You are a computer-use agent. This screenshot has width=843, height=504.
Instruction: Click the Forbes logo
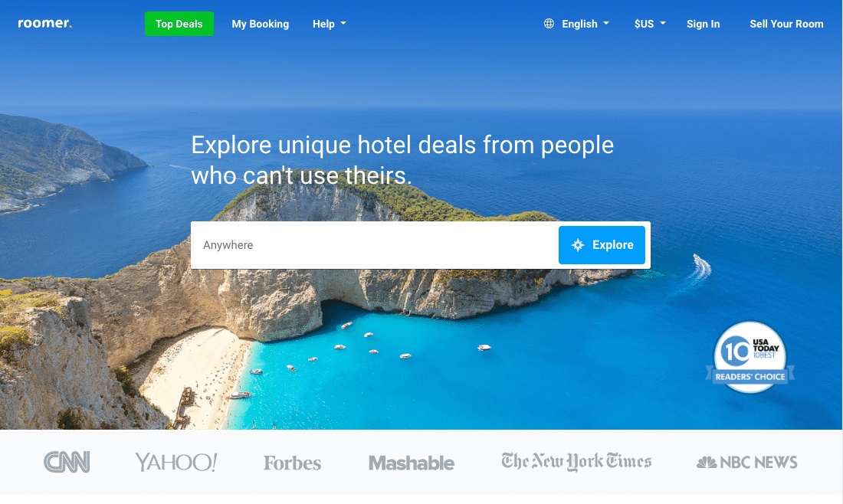coord(292,463)
